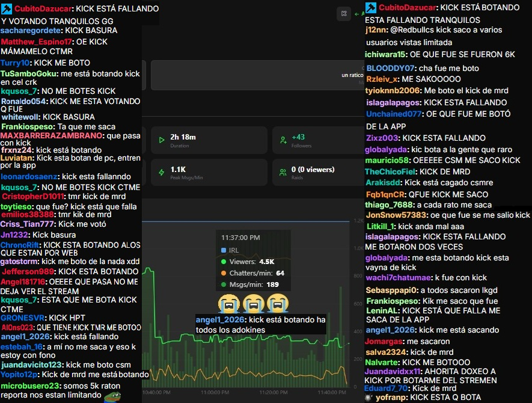532x403 pixels.
Task: Click username microbusero23 in left chat
Action: tap(30, 386)
